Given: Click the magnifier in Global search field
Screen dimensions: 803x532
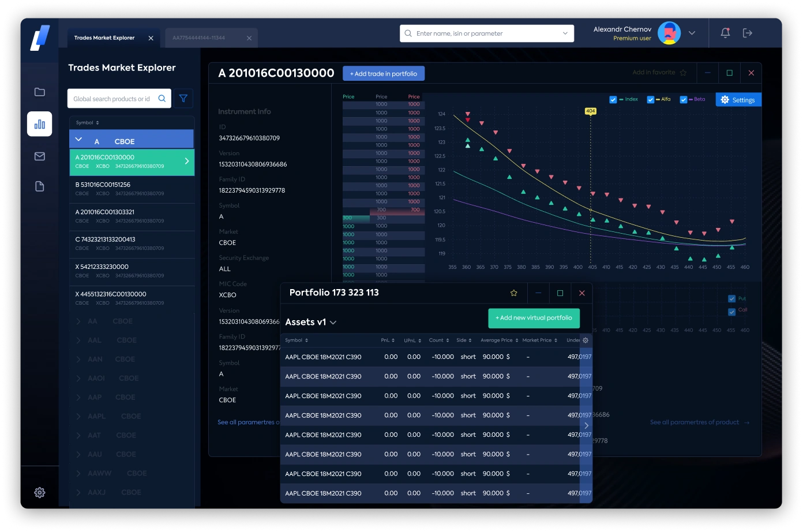Looking at the screenshot, I should (162, 99).
